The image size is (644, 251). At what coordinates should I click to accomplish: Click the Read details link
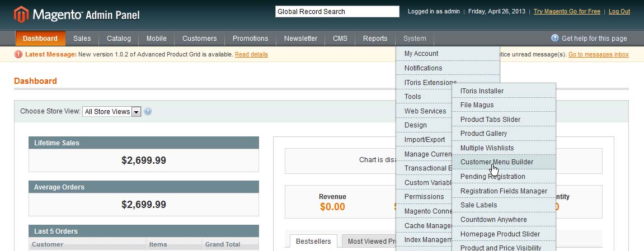[251, 54]
